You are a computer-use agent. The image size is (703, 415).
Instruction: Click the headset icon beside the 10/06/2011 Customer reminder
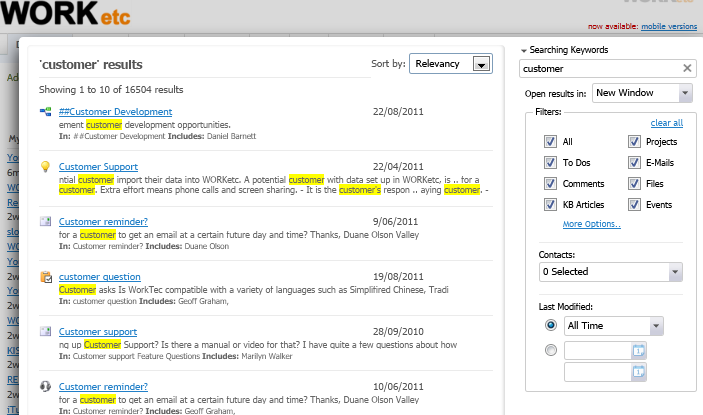[x=46, y=386]
